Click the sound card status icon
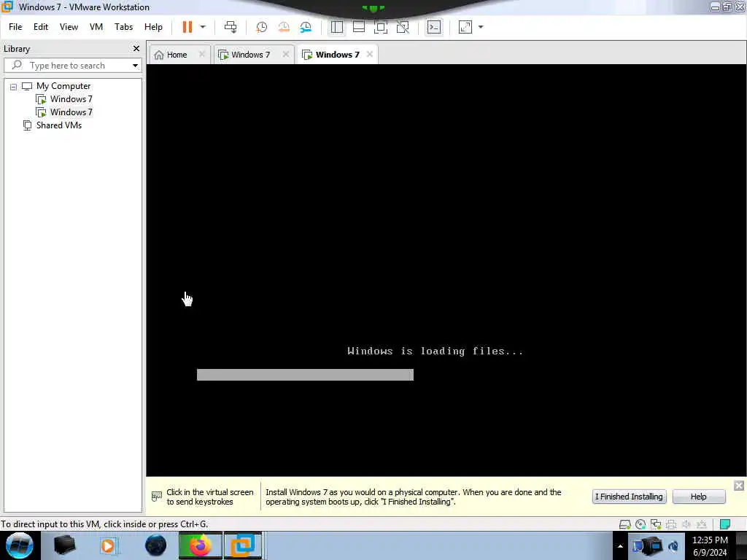 [x=686, y=524]
